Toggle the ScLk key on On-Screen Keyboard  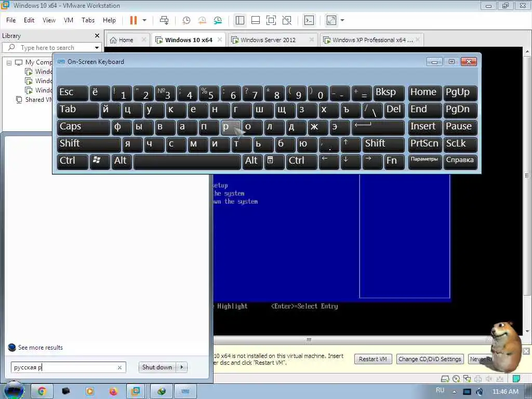460,144
